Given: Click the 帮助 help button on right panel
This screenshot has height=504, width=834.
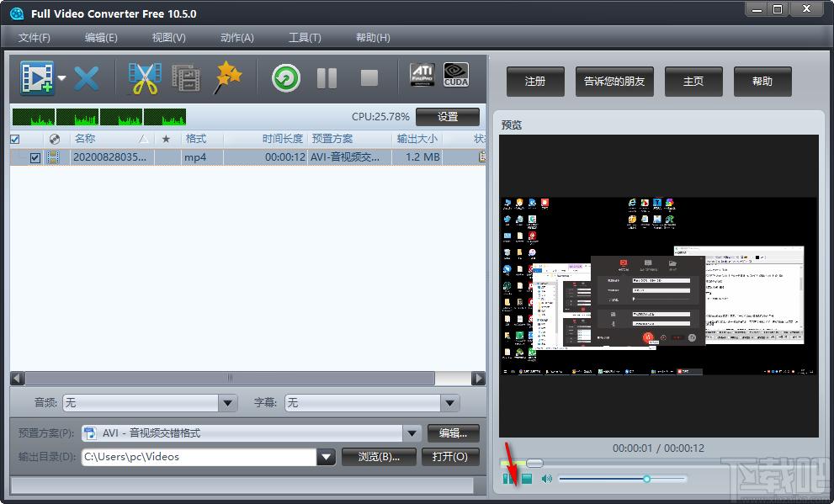Looking at the screenshot, I should (x=762, y=82).
